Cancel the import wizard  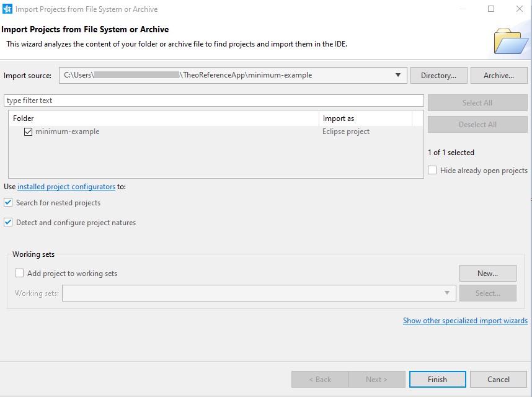click(498, 380)
